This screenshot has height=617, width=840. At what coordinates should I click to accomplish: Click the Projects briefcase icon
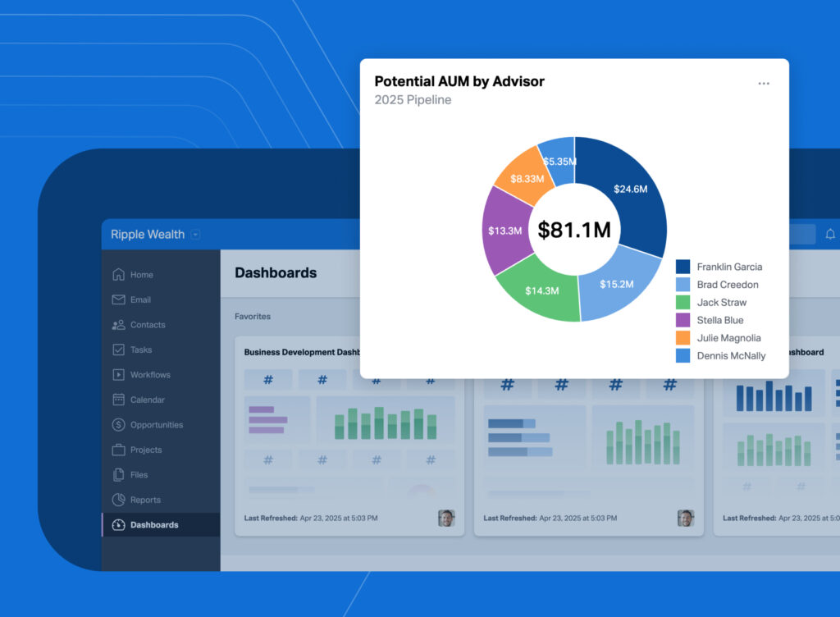click(x=118, y=450)
